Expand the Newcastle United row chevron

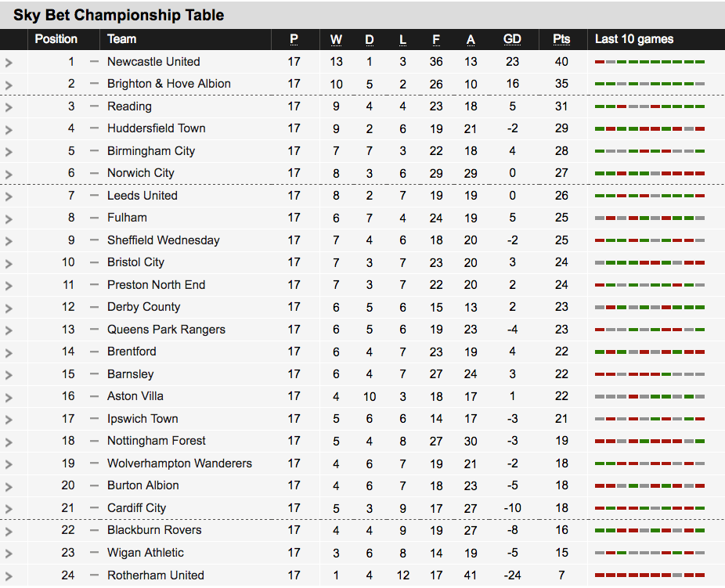(9, 63)
